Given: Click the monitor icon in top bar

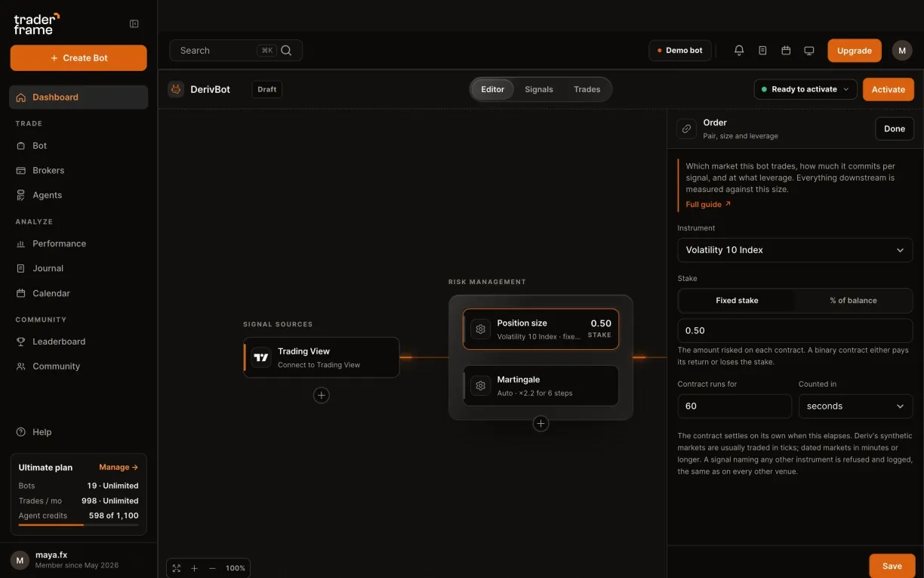Looking at the screenshot, I should 809,51.
